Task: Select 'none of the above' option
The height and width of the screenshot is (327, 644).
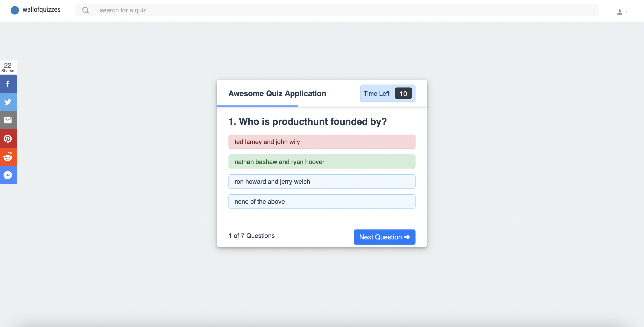Action: (x=322, y=201)
